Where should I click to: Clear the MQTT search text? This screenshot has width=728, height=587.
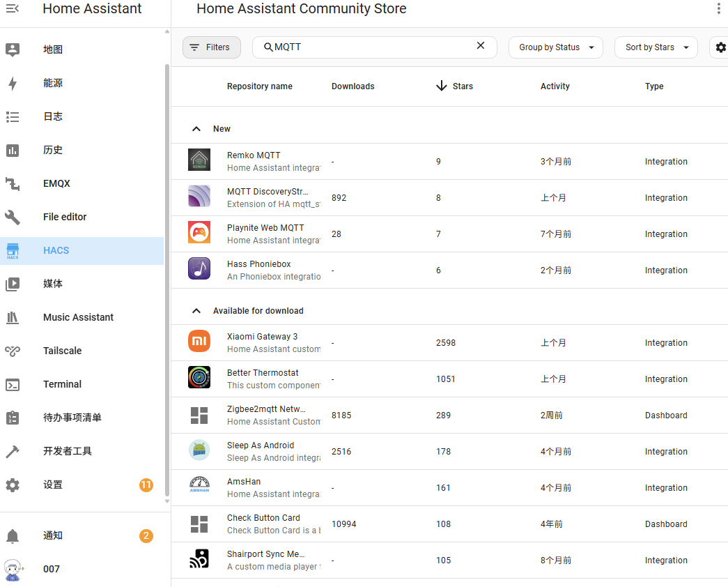pyautogui.click(x=481, y=46)
